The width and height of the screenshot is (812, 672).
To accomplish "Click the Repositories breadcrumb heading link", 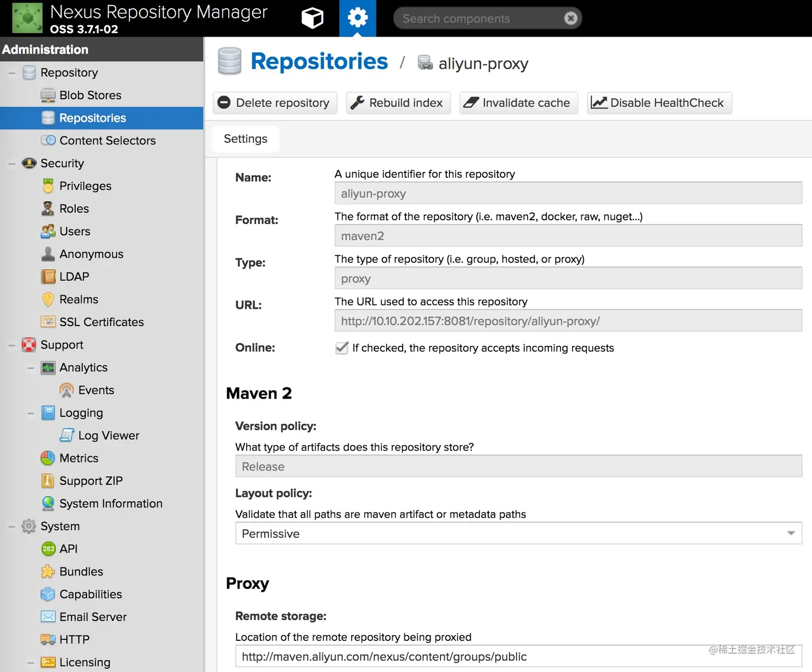I will coord(319,61).
